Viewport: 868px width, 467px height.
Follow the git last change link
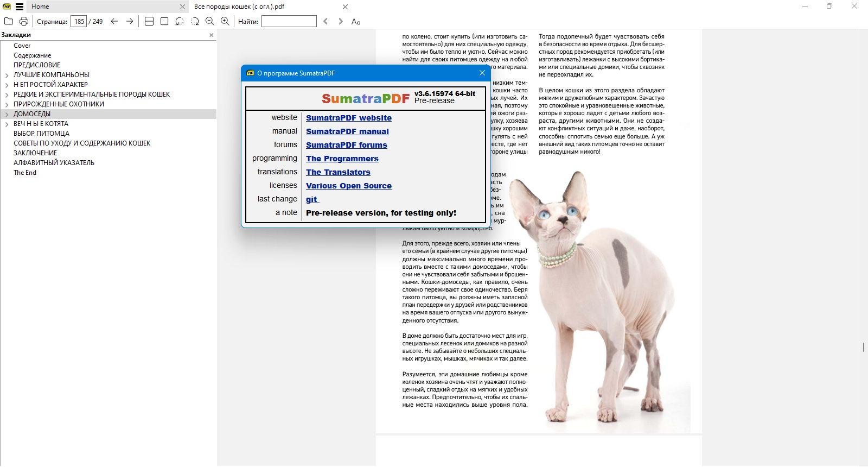pos(312,199)
